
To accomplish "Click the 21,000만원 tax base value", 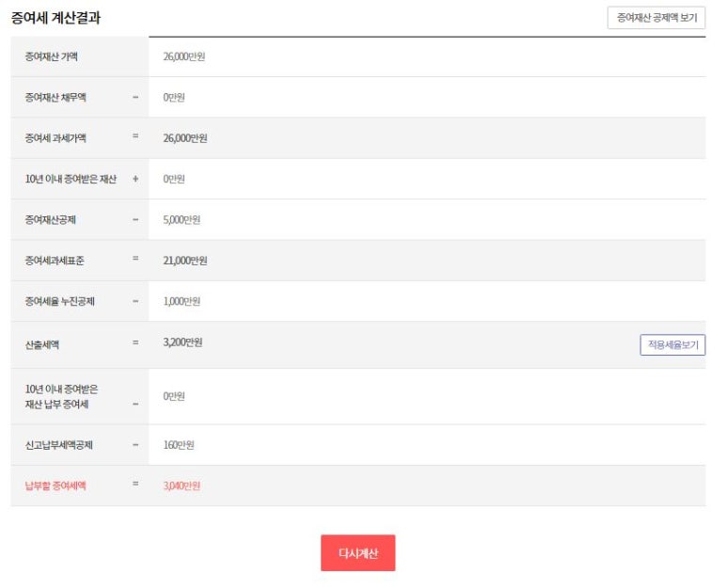I will pyautogui.click(x=185, y=261).
